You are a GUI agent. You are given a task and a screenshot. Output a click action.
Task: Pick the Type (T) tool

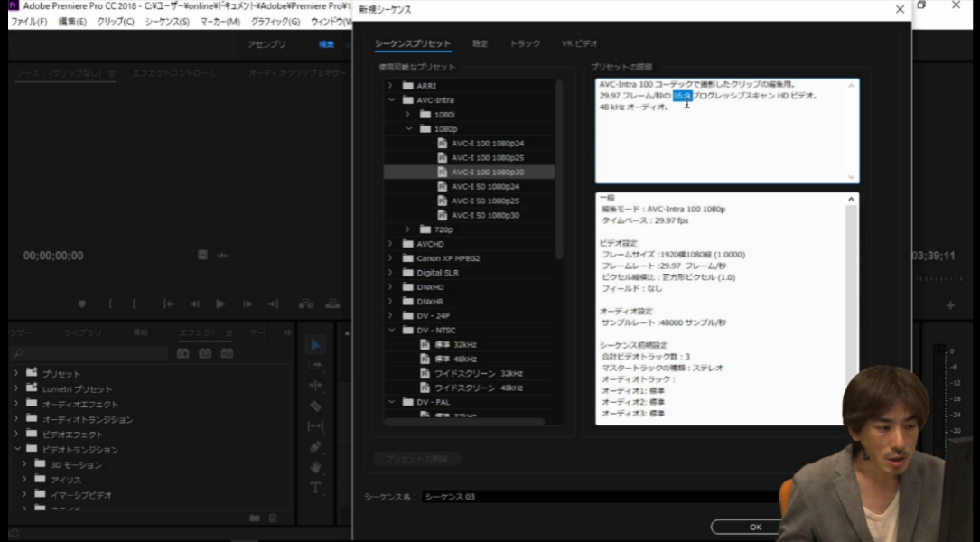tap(315, 488)
